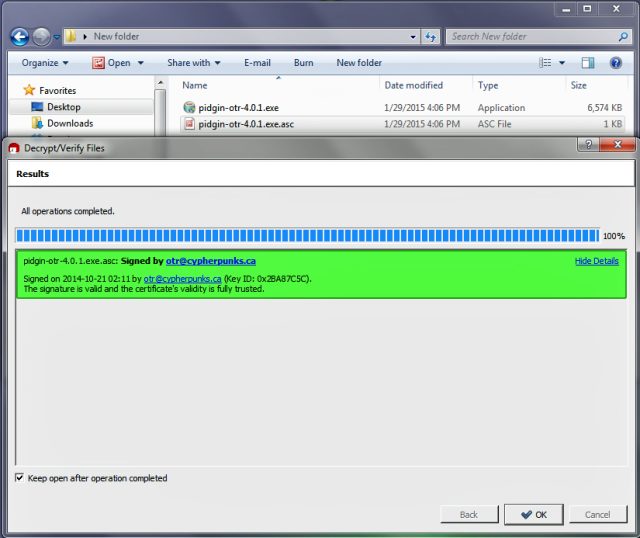
Task: Toggle the preview pane icon
Action: [588, 63]
